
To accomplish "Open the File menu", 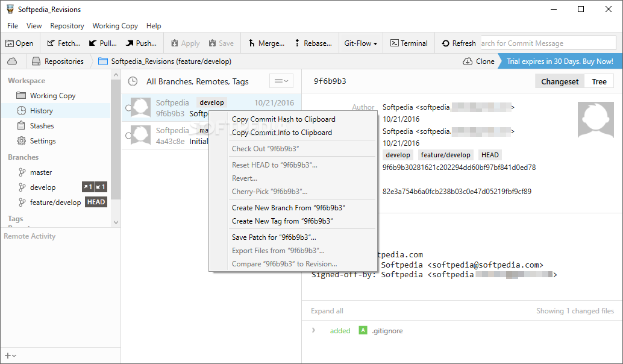I will click(13, 26).
